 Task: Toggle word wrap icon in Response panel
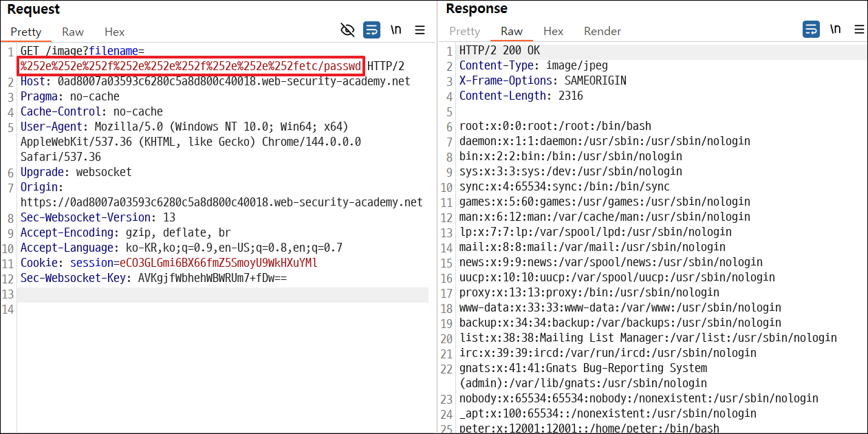pos(812,29)
